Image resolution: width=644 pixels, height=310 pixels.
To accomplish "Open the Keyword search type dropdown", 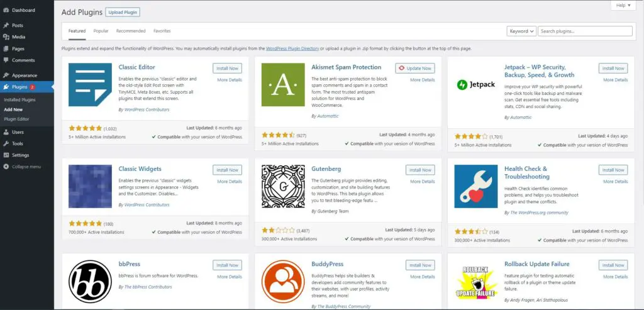I will tap(521, 31).
